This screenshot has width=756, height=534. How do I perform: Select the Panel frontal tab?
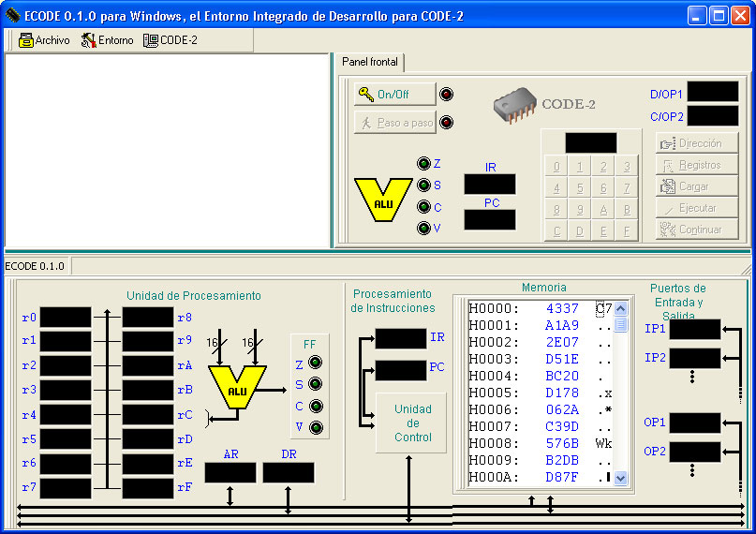(369, 62)
